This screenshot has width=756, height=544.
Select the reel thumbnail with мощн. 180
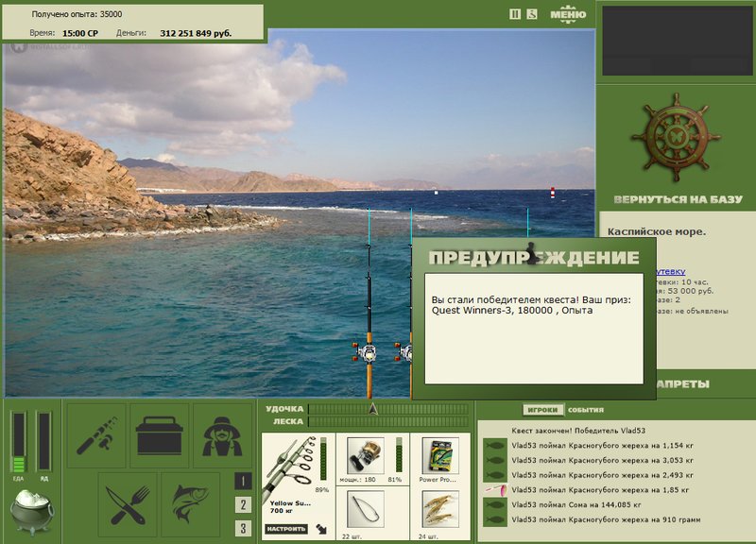coord(366,456)
